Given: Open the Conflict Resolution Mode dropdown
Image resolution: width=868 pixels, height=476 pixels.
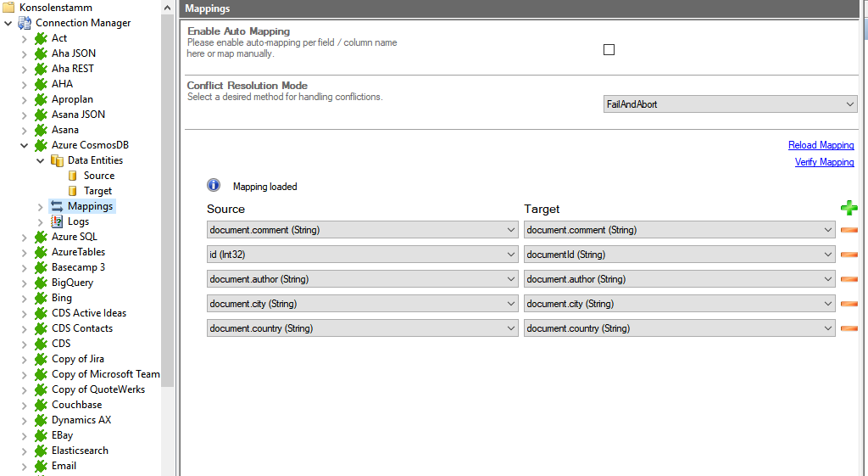Looking at the screenshot, I should [730, 104].
